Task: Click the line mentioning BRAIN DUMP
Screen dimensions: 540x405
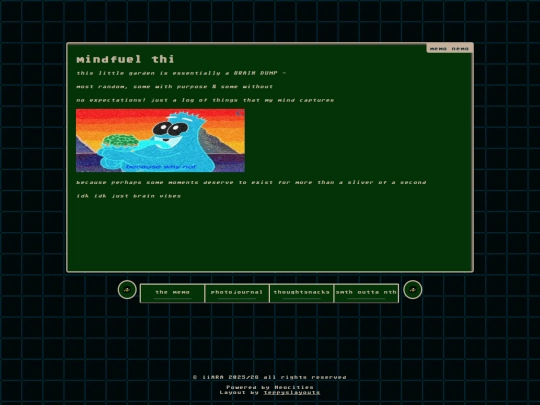Action: tap(181, 73)
